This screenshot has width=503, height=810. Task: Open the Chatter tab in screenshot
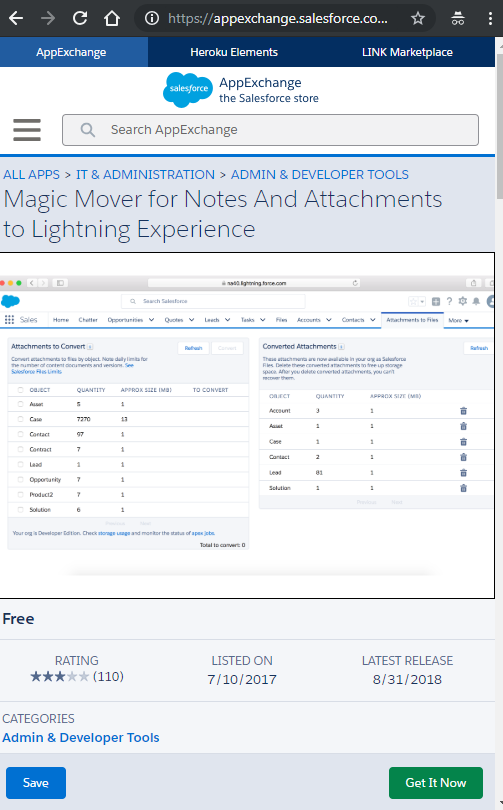click(88, 320)
